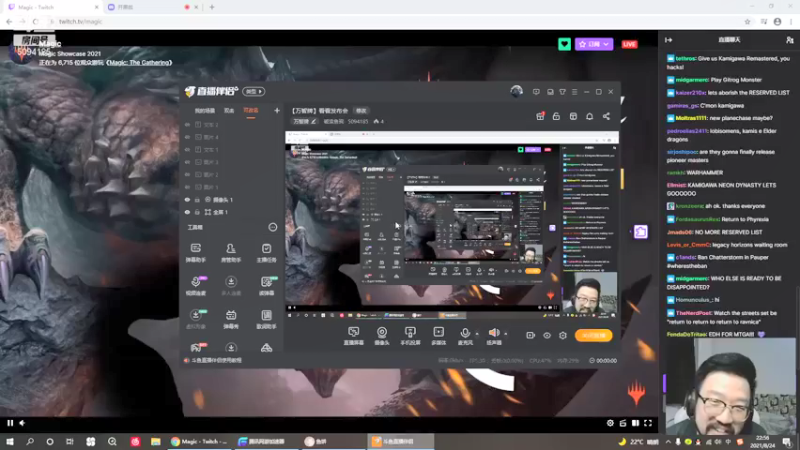The height and width of the screenshot is (450, 800).
Task: Add 手机投屏 phone mirroring source
Action: 410,336
